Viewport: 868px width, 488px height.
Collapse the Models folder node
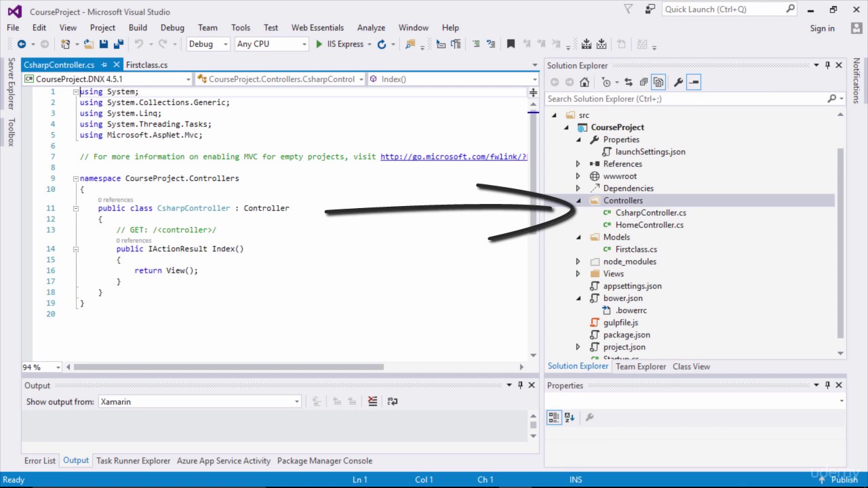coord(578,237)
